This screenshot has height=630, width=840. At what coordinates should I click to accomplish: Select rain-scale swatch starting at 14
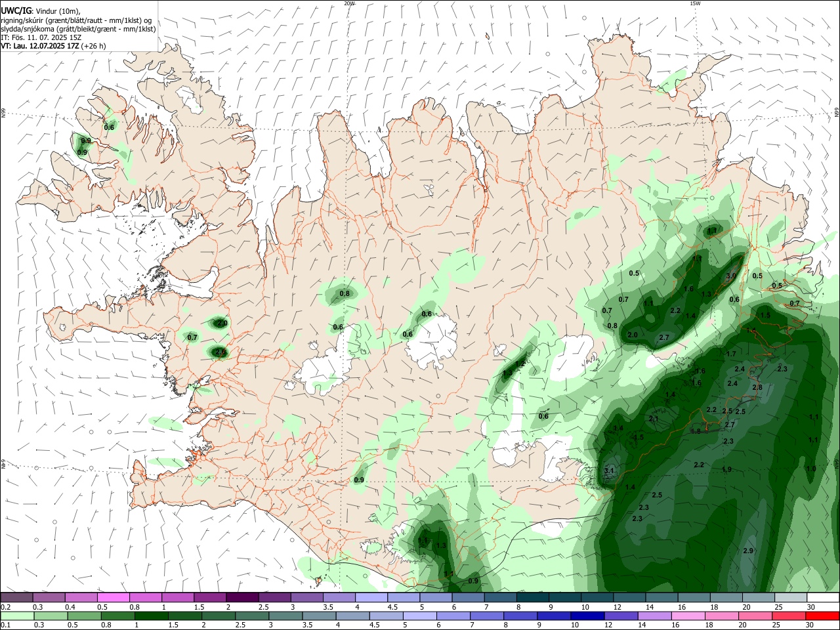click(x=654, y=616)
